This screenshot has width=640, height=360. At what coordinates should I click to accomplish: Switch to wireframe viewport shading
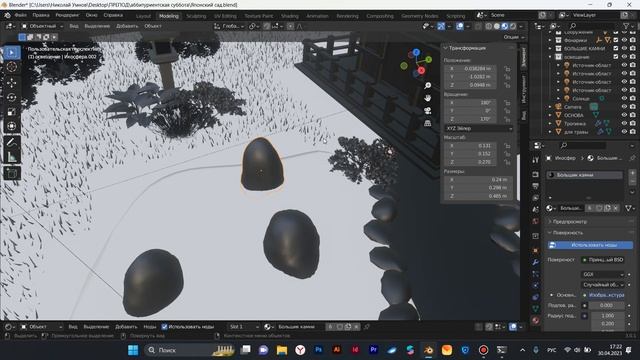click(489, 26)
